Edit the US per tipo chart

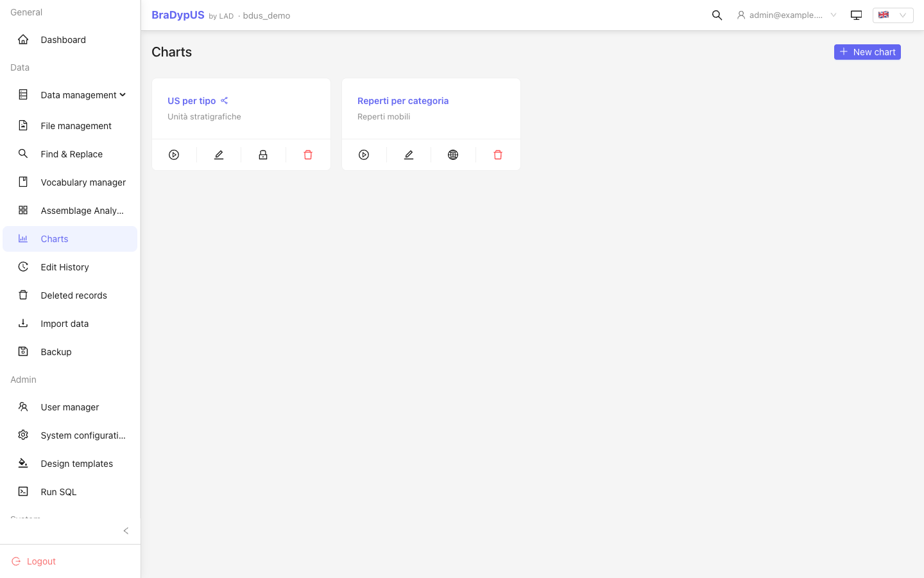coord(219,155)
